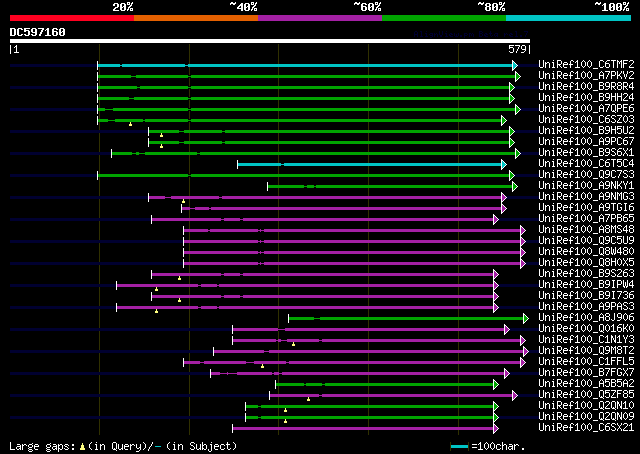
Task: Select the UniRef100_A9PAS3 label
Action: coord(586,307)
